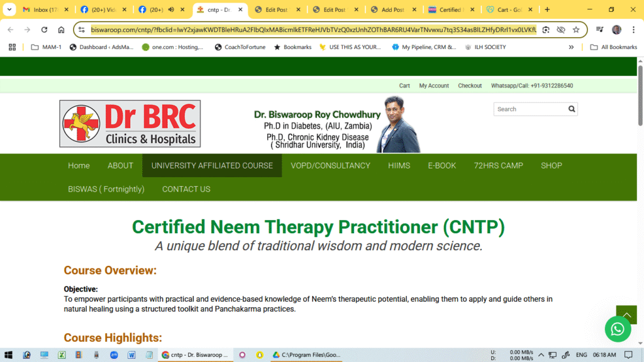Open the ABOUT menu item
The height and width of the screenshot is (362, 644).
120,166
